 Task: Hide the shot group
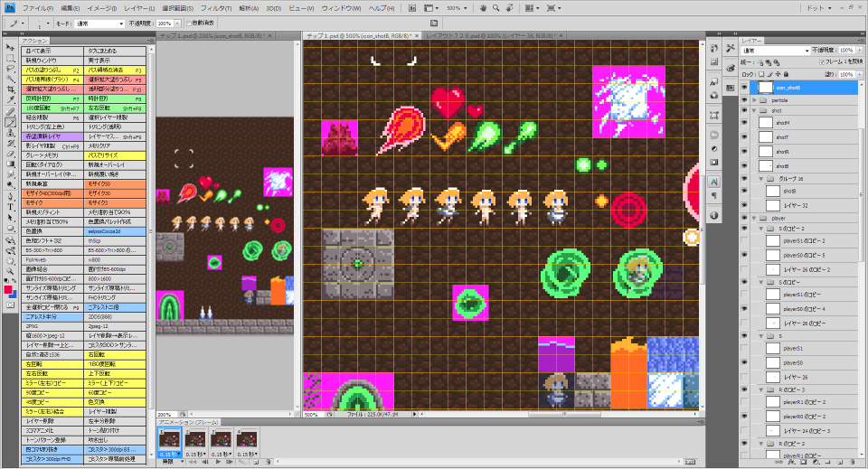pyautogui.click(x=744, y=110)
